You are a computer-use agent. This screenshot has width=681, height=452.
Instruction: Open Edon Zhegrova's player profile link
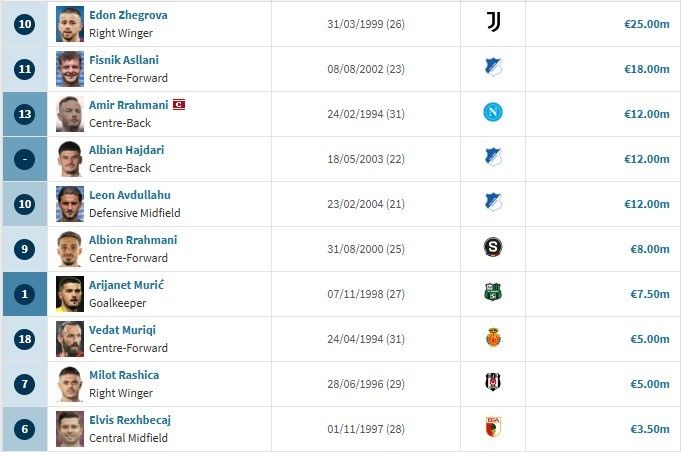(x=128, y=15)
